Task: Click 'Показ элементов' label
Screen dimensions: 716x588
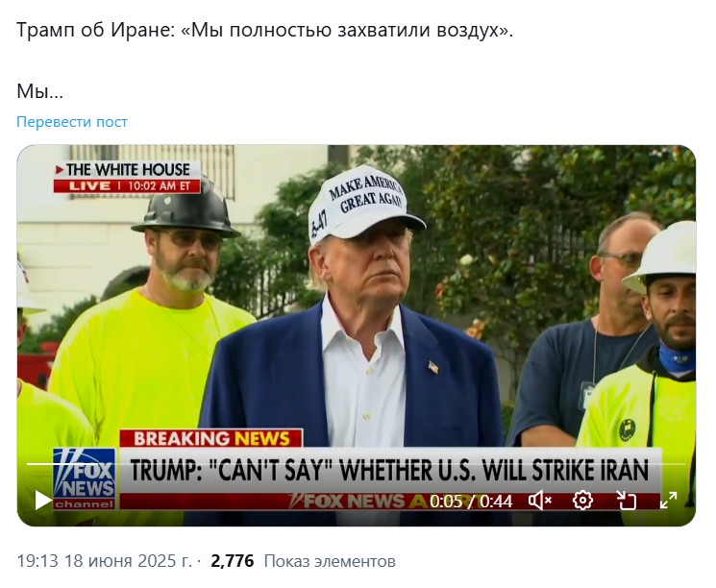Action: [330, 561]
